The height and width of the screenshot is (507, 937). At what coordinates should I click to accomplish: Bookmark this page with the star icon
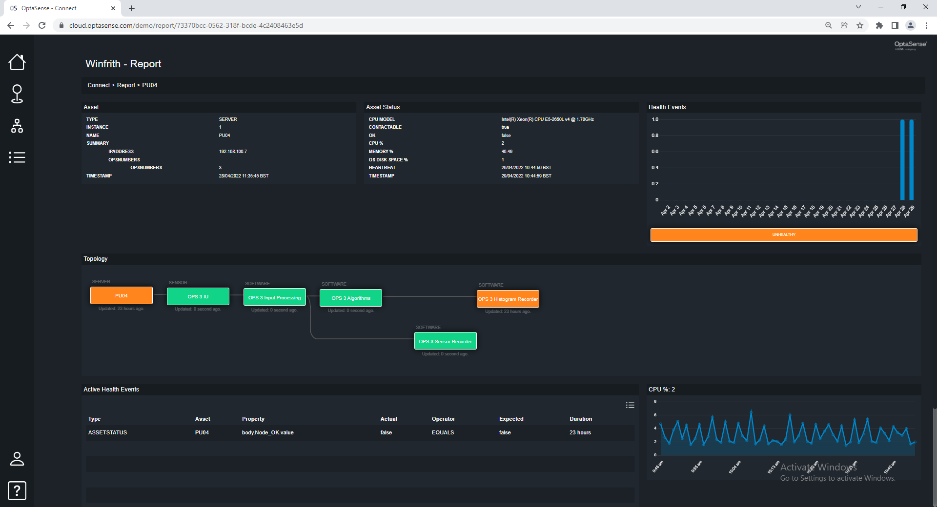point(860,25)
